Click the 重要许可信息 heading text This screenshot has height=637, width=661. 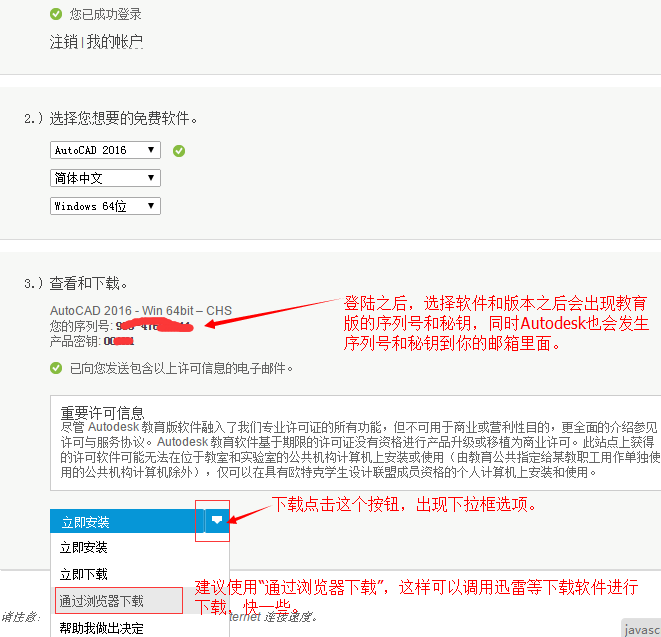pos(102,412)
